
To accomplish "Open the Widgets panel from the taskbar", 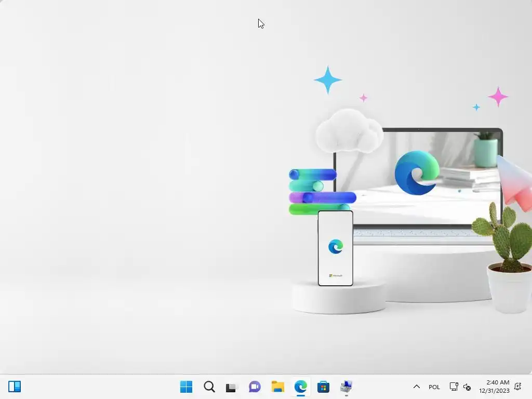I will pyautogui.click(x=15, y=387).
